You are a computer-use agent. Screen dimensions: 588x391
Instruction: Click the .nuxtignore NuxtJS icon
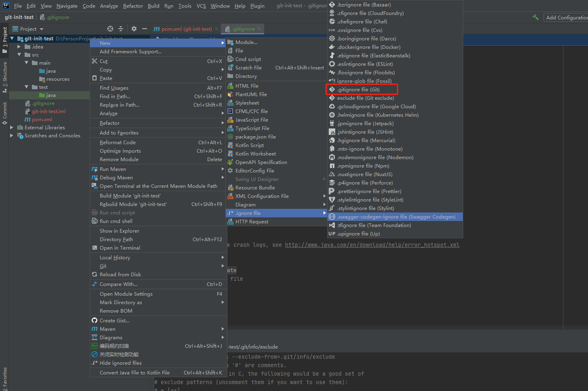tap(332, 174)
